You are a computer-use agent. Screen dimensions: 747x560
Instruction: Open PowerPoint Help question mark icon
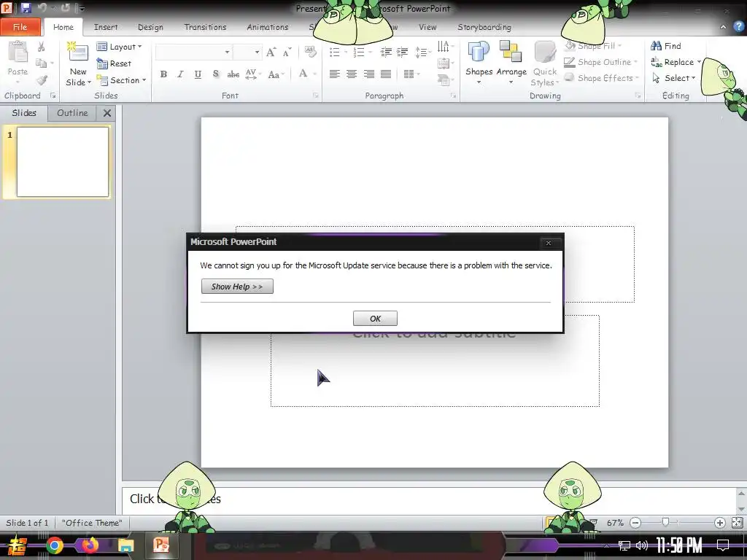tap(738, 27)
